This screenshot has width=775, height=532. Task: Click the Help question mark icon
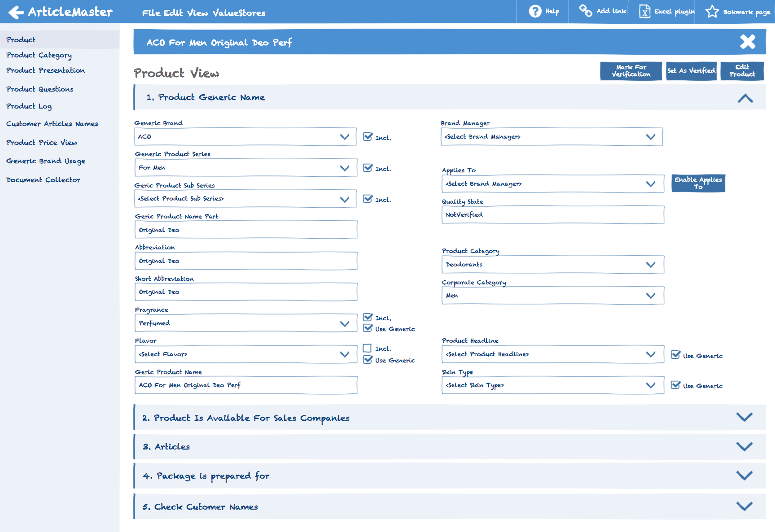(x=535, y=11)
